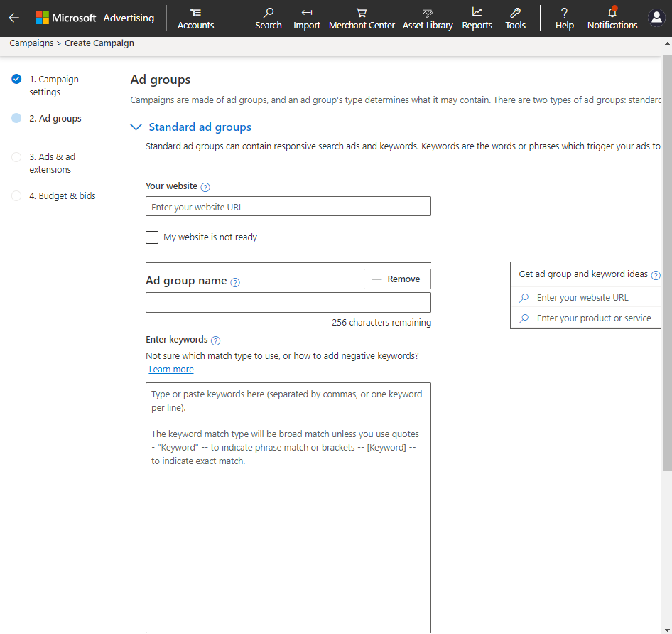Select Budget & bids step
Image resolution: width=672 pixels, height=634 pixels.
coord(63,196)
